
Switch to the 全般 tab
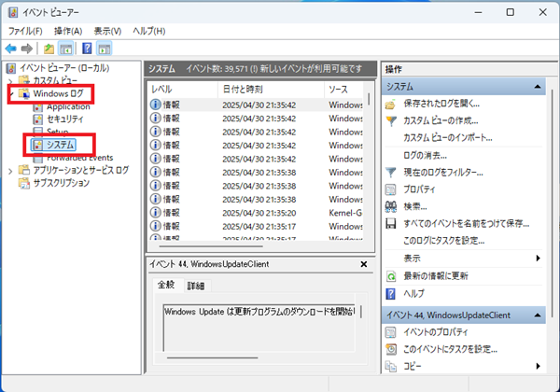click(166, 285)
